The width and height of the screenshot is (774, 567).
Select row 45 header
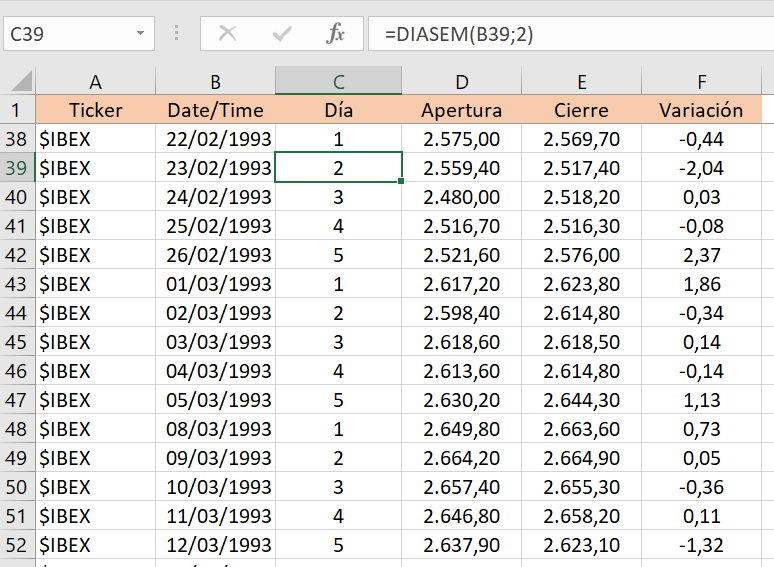(17, 342)
